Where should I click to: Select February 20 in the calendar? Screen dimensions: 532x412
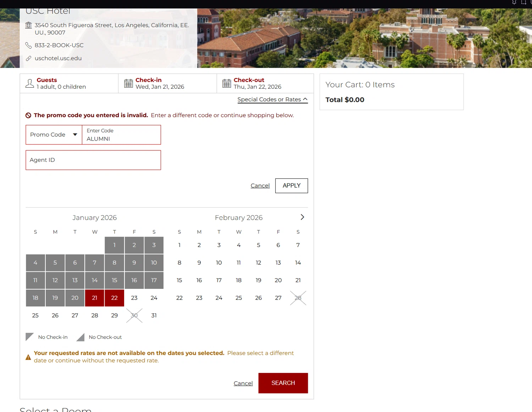[x=278, y=280]
